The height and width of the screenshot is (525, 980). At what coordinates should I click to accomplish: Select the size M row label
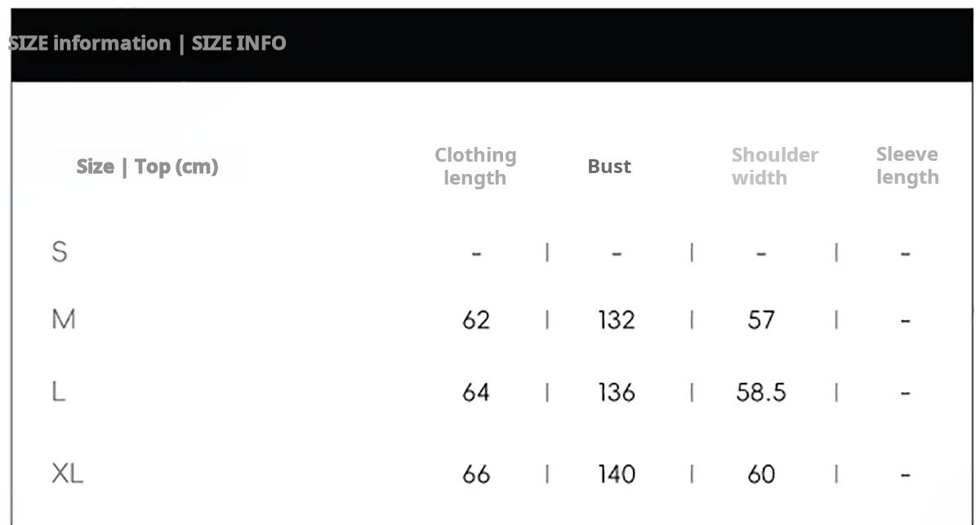(x=64, y=319)
